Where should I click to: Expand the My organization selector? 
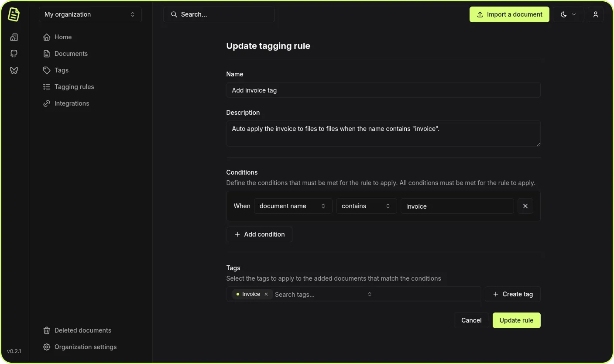(90, 14)
